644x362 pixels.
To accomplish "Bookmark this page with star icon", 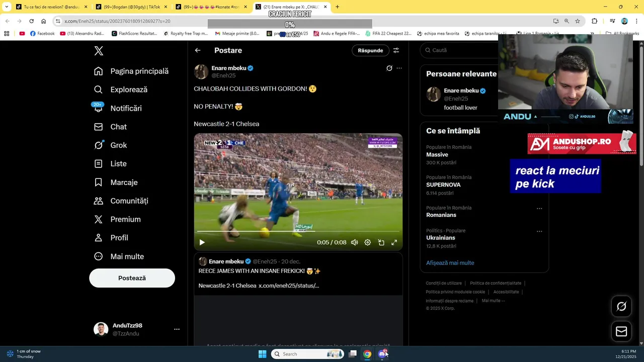I will pos(578,21).
